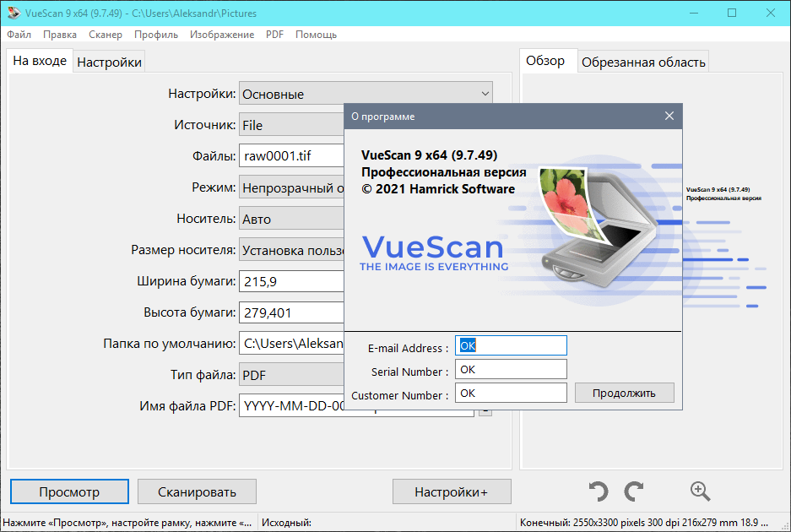This screenshot has height=532, width=791.
Task: Click the Customer Number field
Action: (511, 393)
